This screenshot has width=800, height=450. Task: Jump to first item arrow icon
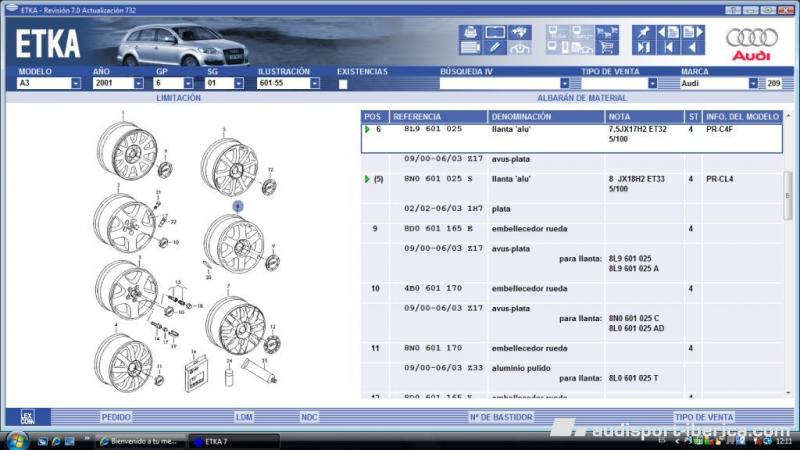pyautogui.click(x=668, y=48)
